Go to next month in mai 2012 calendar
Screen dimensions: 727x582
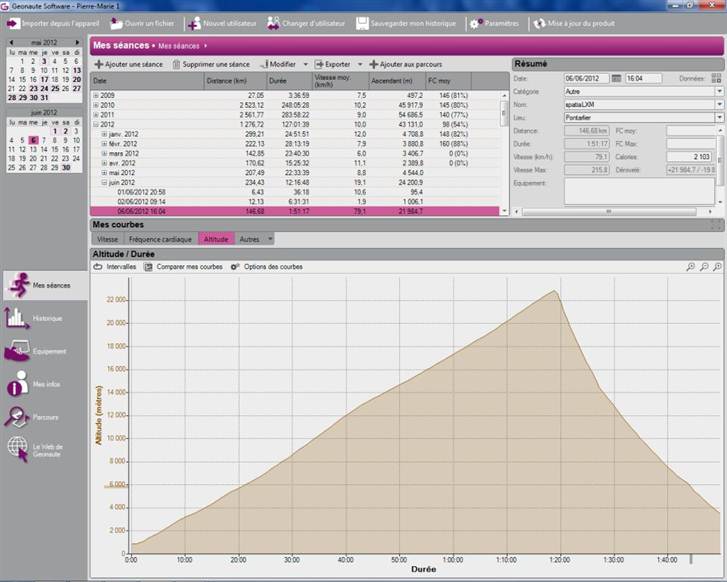pos(77,43)
